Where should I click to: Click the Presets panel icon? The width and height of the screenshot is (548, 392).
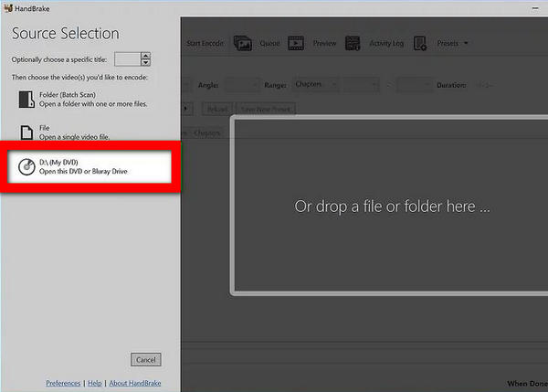pos(420,43)
